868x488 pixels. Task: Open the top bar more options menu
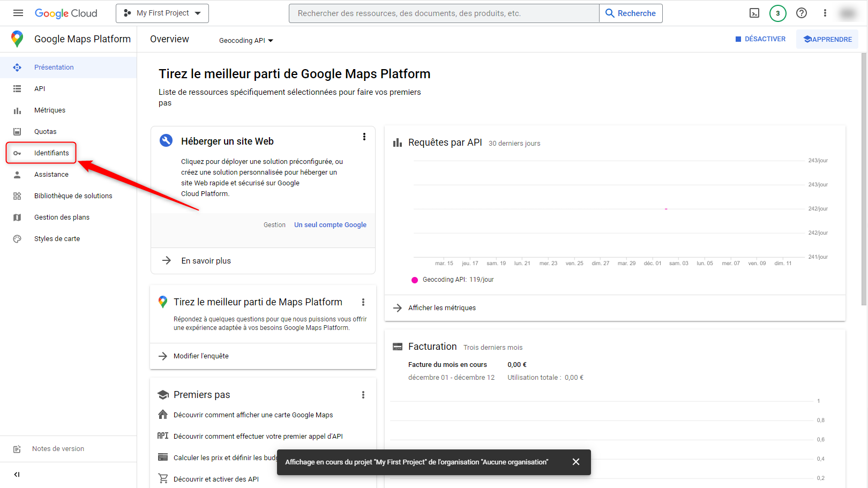click(825, 13)
